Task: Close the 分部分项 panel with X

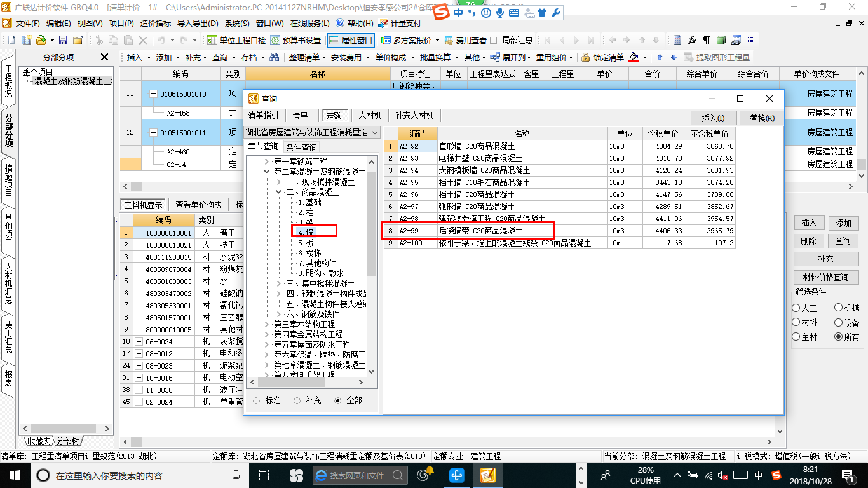Action: (x=104, y=57)
